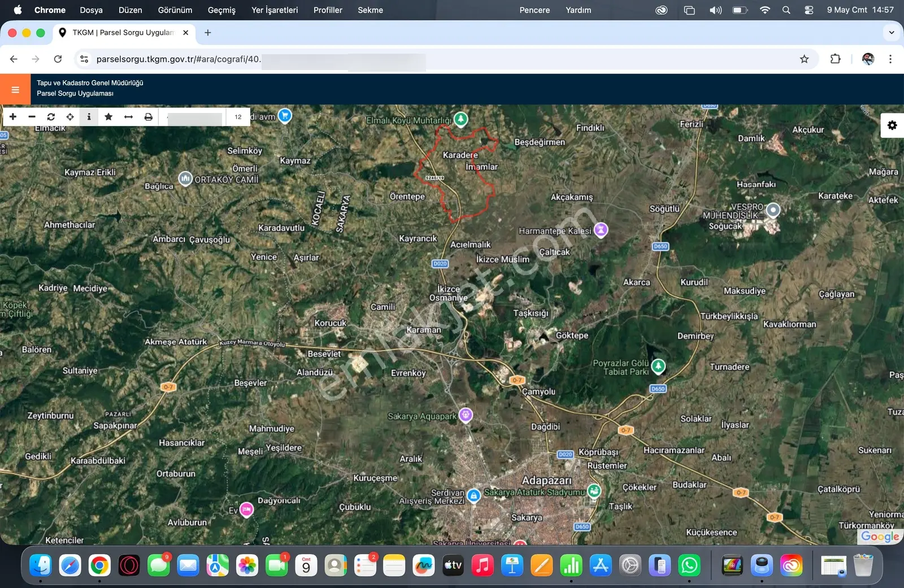
Task: Open Spotlight search in menu bar
Action: (x=786, y=10)
